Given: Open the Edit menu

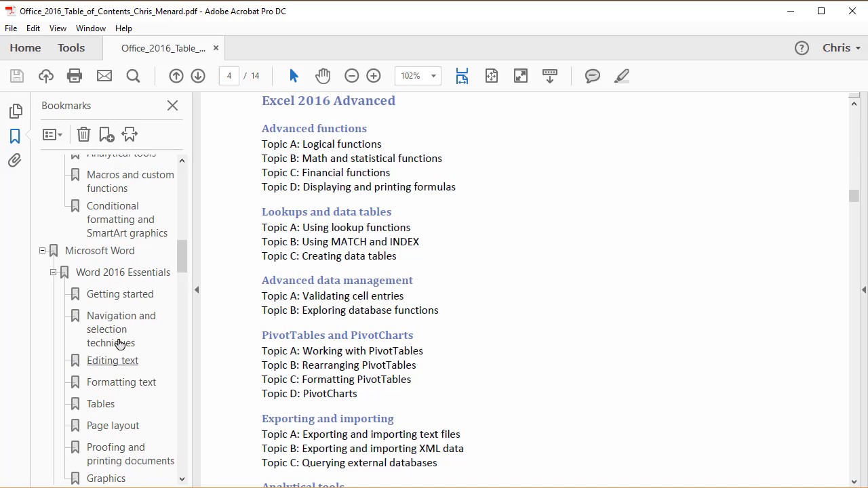Looking at the screenshot, I should (x=33, y=28).
